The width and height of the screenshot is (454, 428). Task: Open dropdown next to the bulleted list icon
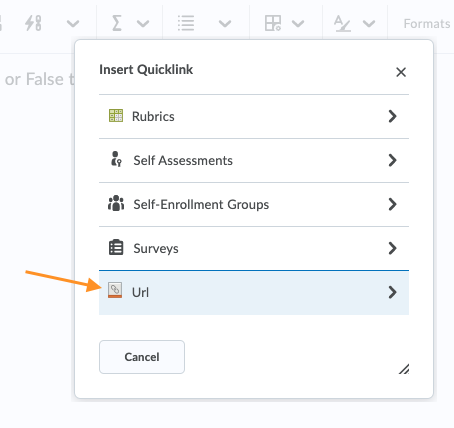point(225,24)
